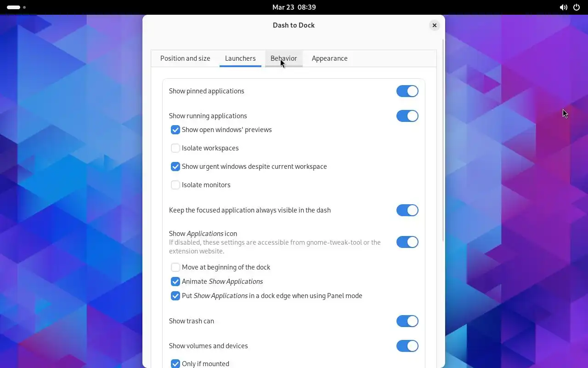588x368 pixels.
Task: Switch to the Appearance tab
Action: [329, 58]
